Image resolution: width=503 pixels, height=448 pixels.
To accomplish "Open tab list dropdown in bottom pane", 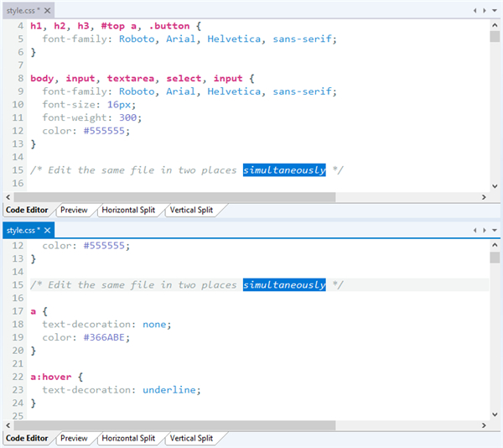I will (495, 230).
